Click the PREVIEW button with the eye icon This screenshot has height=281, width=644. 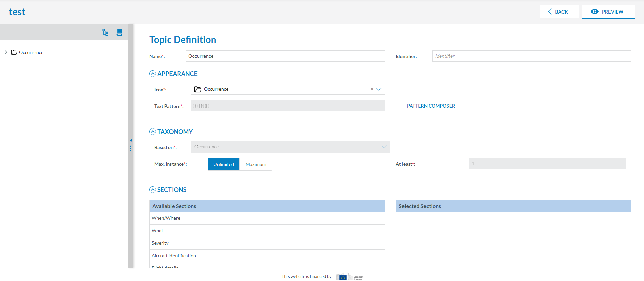[x=608, y=12]
